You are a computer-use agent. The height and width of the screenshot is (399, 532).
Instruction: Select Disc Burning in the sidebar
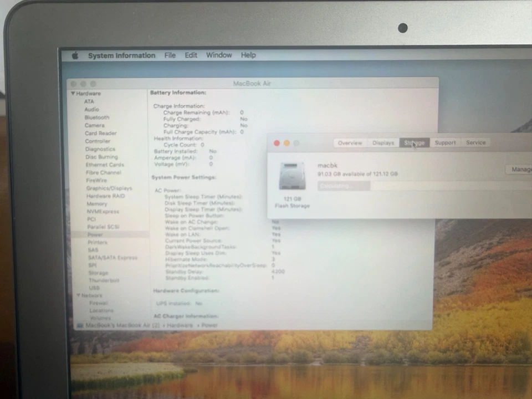coord(101,157)
